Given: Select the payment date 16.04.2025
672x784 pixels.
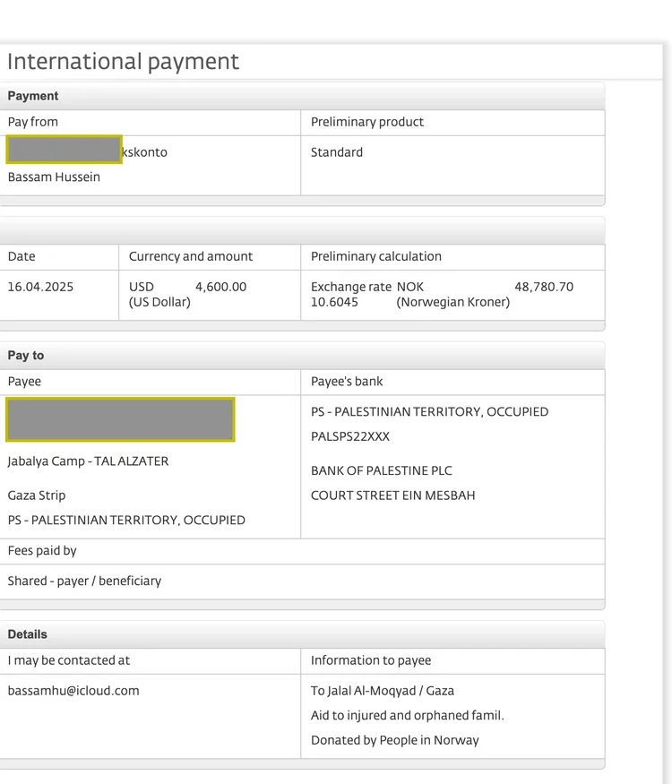Looking at the screenshot, I should (40, 287).
